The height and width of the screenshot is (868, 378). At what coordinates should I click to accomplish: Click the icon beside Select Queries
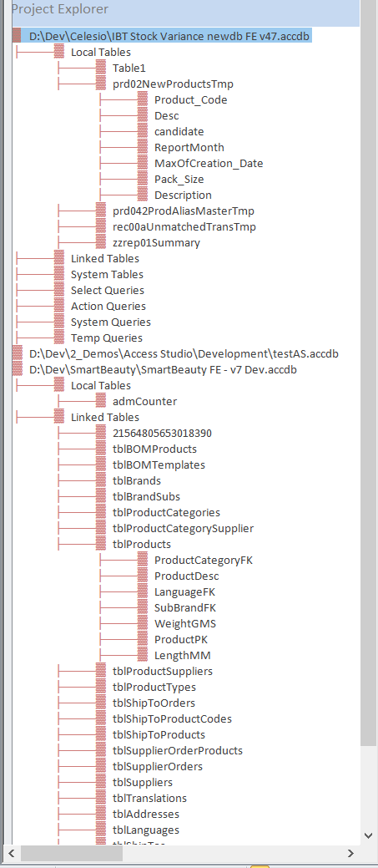coord(59,291)
